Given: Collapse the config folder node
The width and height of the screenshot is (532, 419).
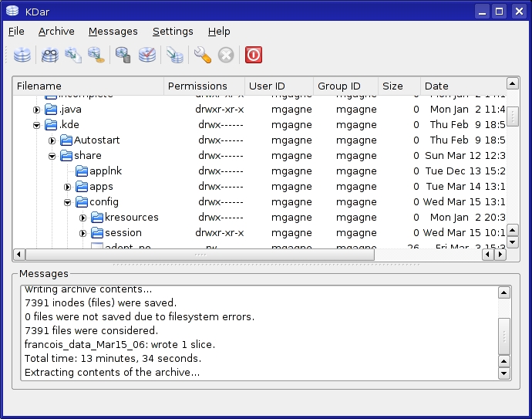Looking at the screenshot, I should coord(67,202).
